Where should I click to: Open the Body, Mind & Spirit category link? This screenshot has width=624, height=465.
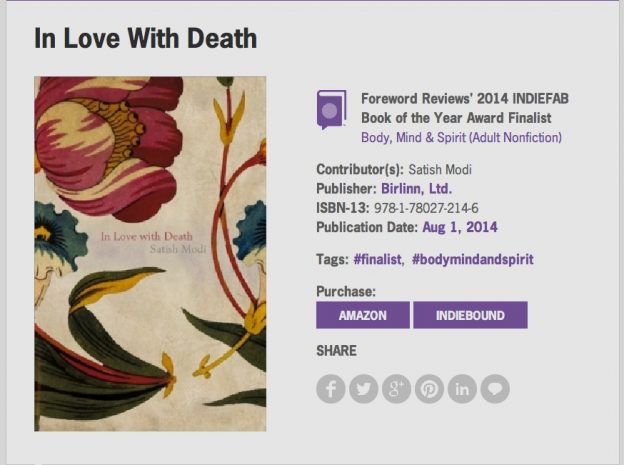click(461, 138)
